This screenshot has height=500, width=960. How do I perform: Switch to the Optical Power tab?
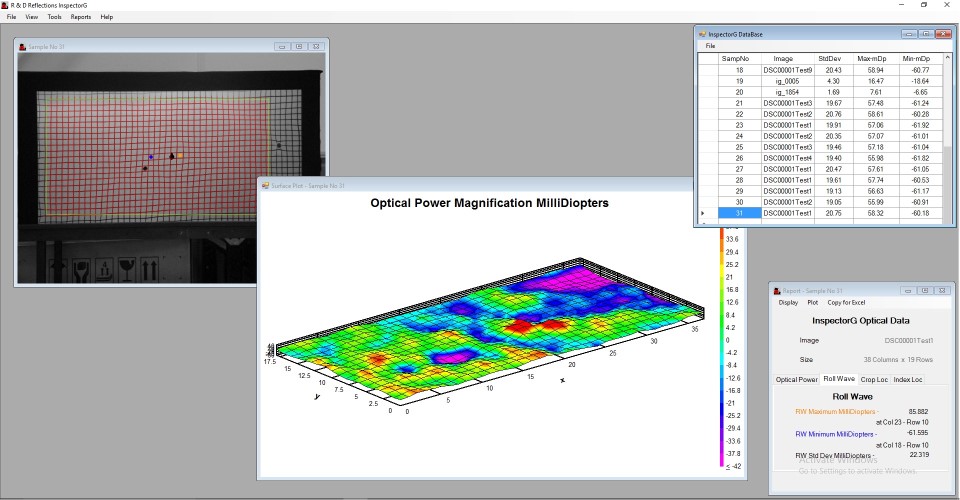point(797,380)
